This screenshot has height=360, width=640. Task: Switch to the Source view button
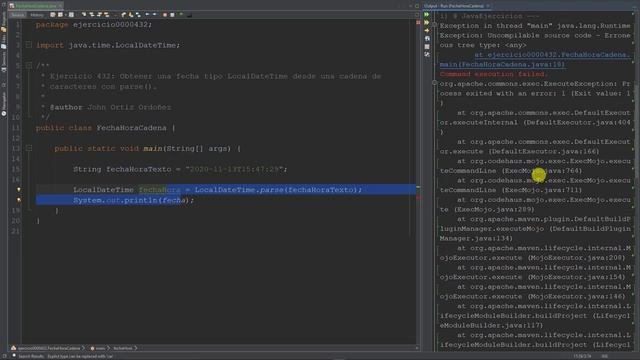[18, 15]
